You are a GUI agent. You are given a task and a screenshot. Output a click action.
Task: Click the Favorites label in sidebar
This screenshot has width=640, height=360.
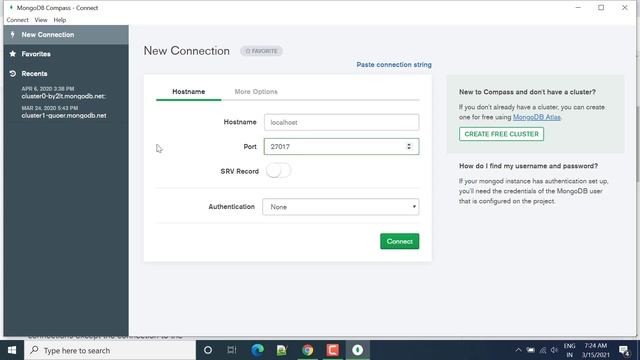tap(36, 54)
